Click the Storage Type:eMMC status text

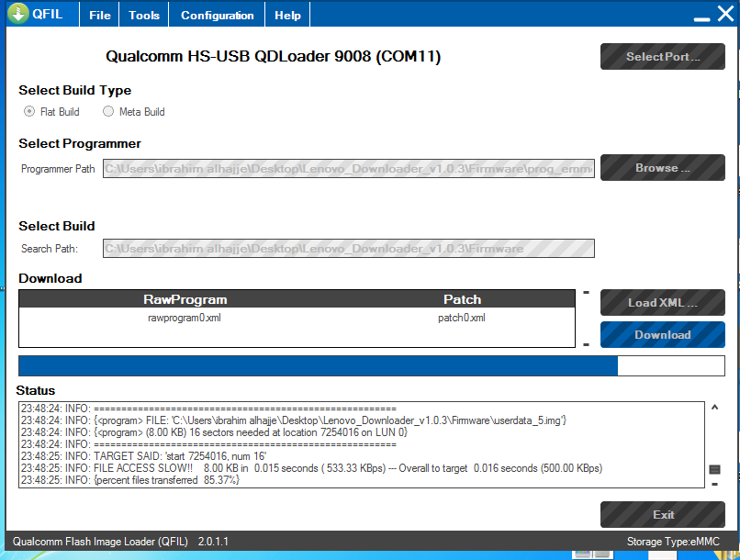tap(673, 542)
